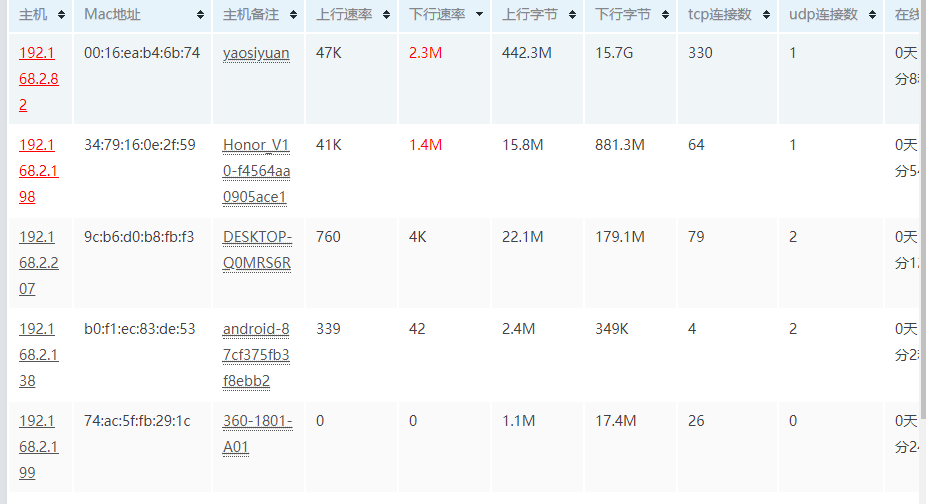Open host link 192.168.2.207
Image resolution: width=926 pixels, height=504 pixels.
[x=38, y=263]
